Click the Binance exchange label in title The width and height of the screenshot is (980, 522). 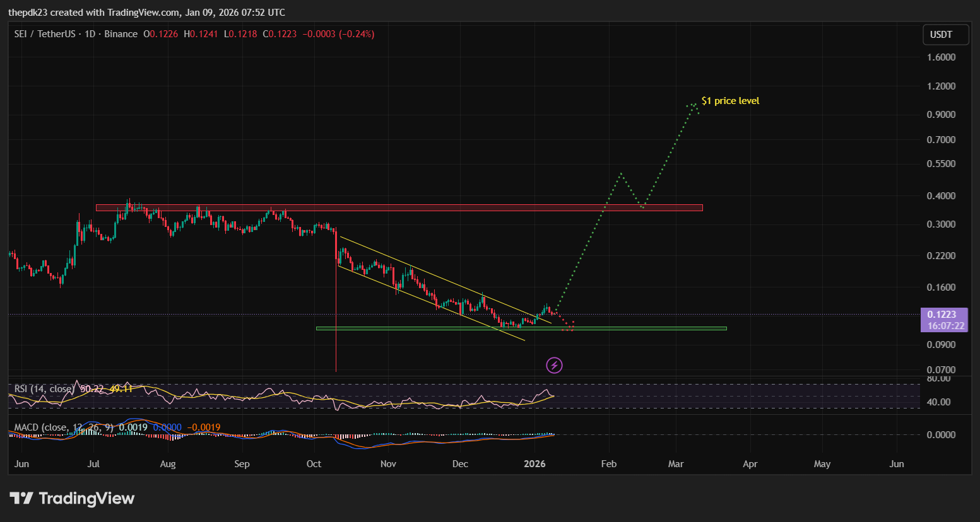pos(121,34)
